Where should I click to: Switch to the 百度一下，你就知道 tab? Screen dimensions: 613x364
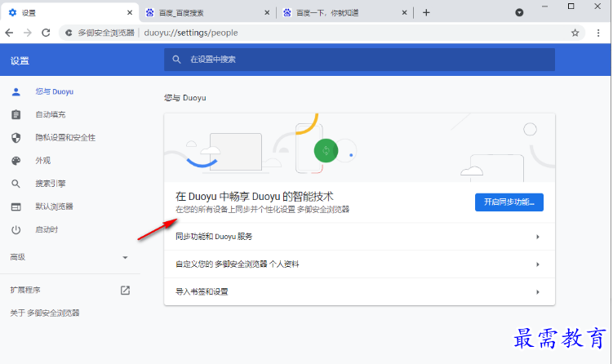[344, 13]
